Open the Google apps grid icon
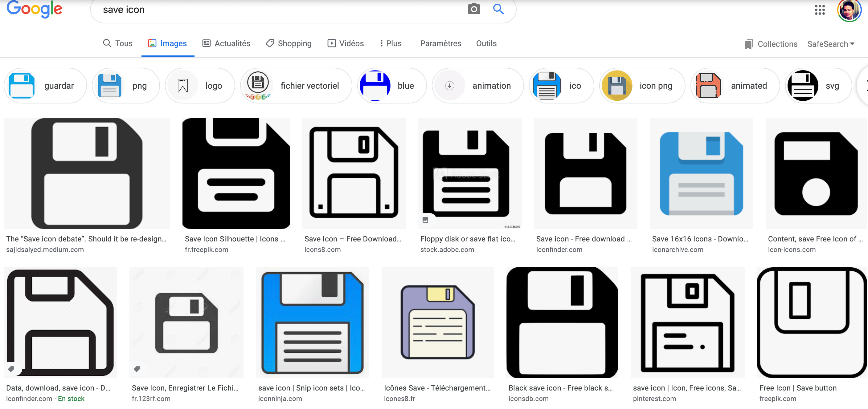868x409 pixels. pyautogui.click(x=820, y=10)
